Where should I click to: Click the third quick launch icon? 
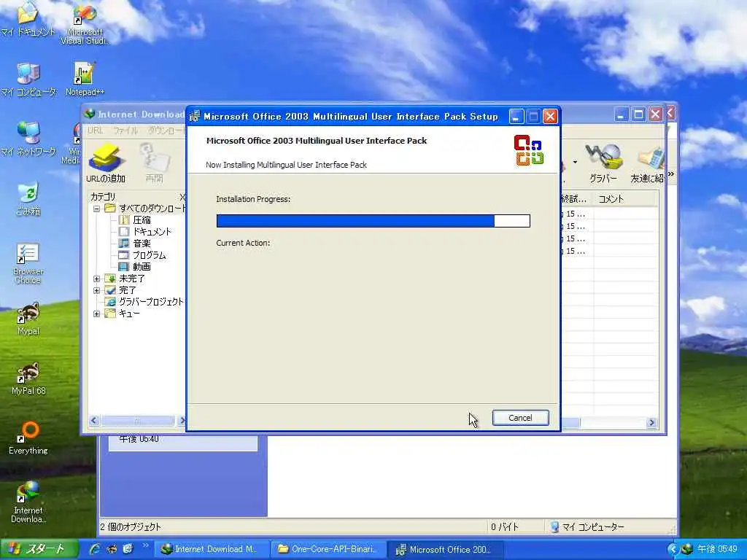pos(128,549)
